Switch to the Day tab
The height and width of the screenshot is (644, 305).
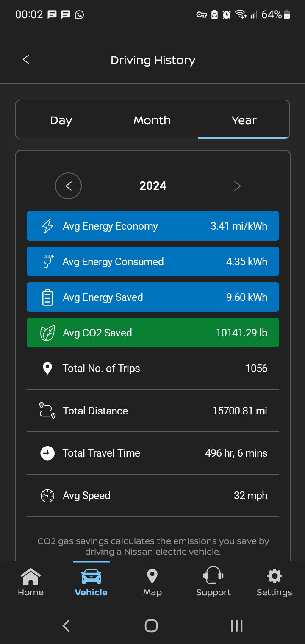click(61, 120)
